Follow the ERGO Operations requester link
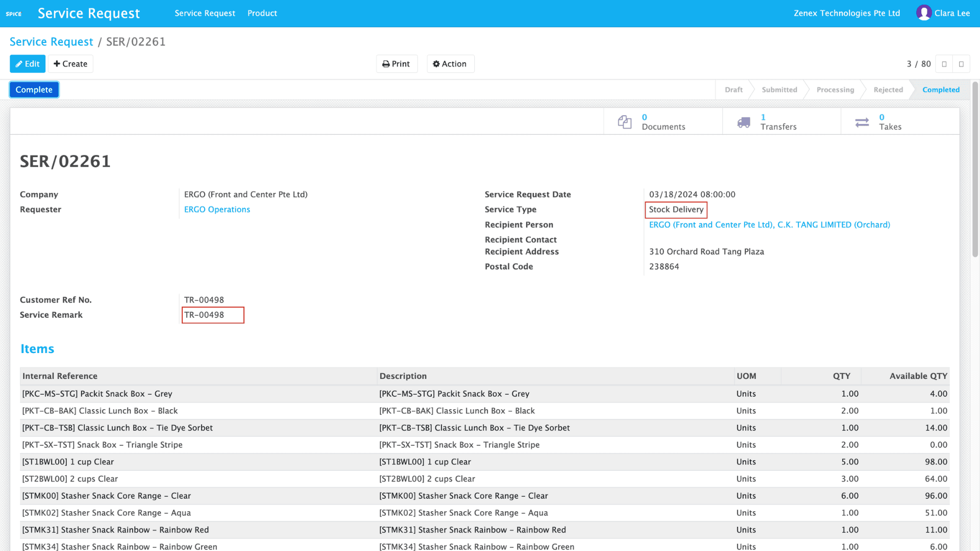The height and width of the screenshot is (551, 980). click(x=217, y=209)
